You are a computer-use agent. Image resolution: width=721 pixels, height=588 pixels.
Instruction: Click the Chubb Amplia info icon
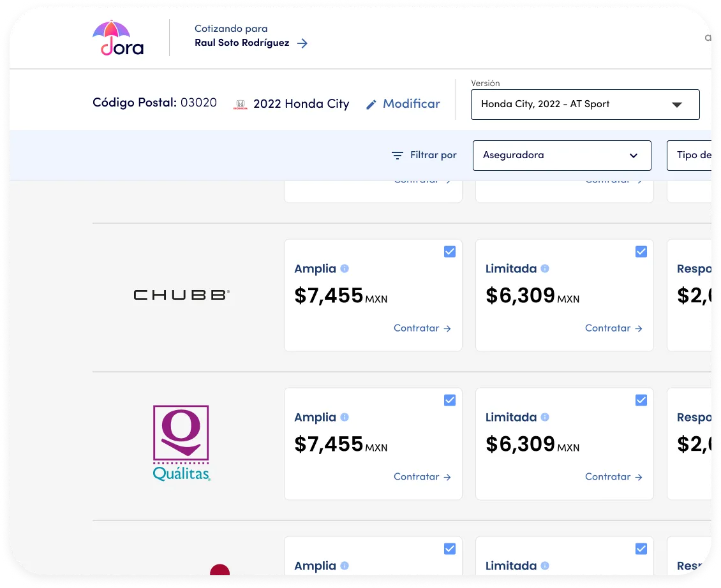point(345,268)
